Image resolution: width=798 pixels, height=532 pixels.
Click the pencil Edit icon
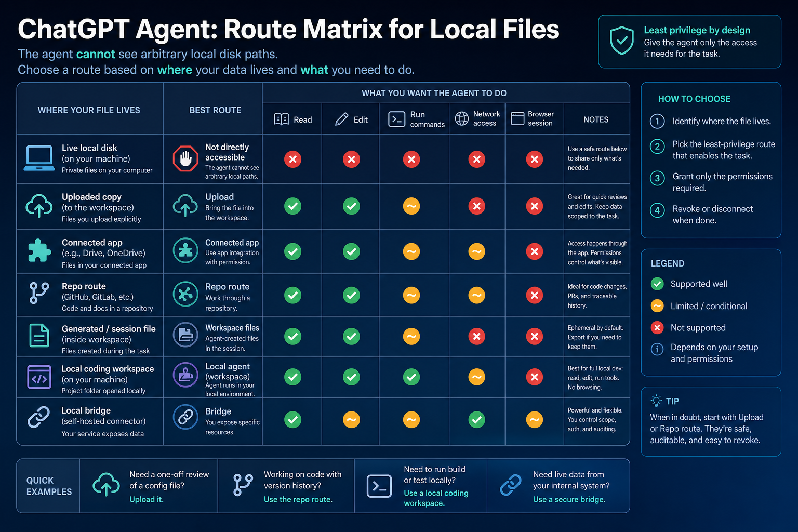341,119
